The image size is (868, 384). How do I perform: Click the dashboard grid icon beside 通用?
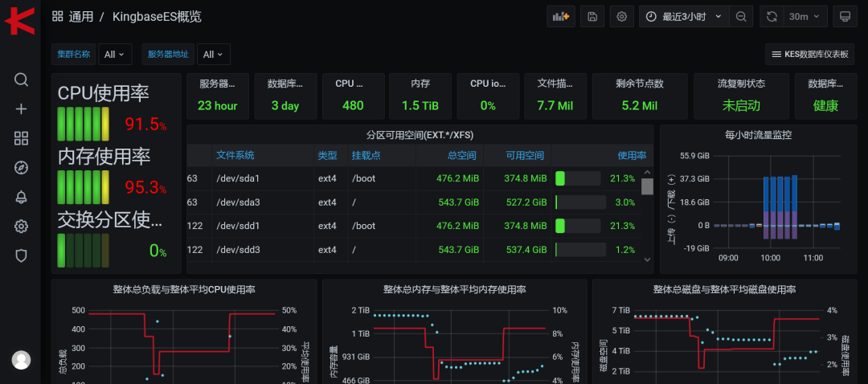58,16
